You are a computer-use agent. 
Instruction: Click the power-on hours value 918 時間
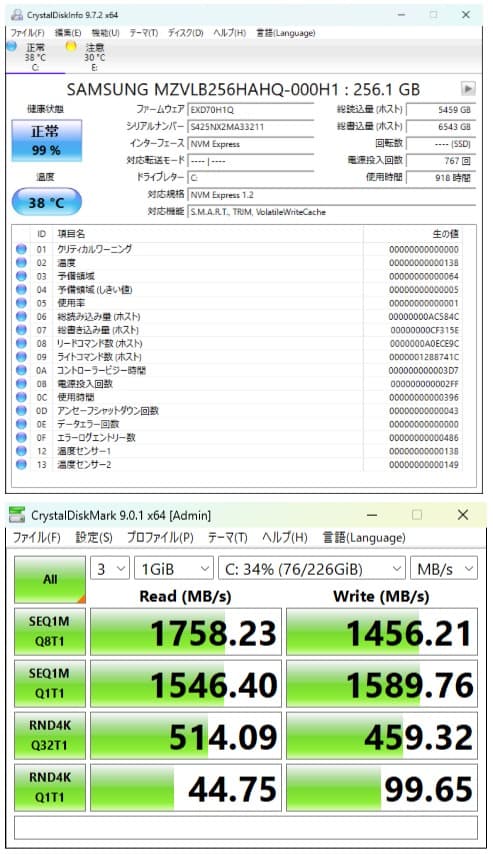point(441,178)
